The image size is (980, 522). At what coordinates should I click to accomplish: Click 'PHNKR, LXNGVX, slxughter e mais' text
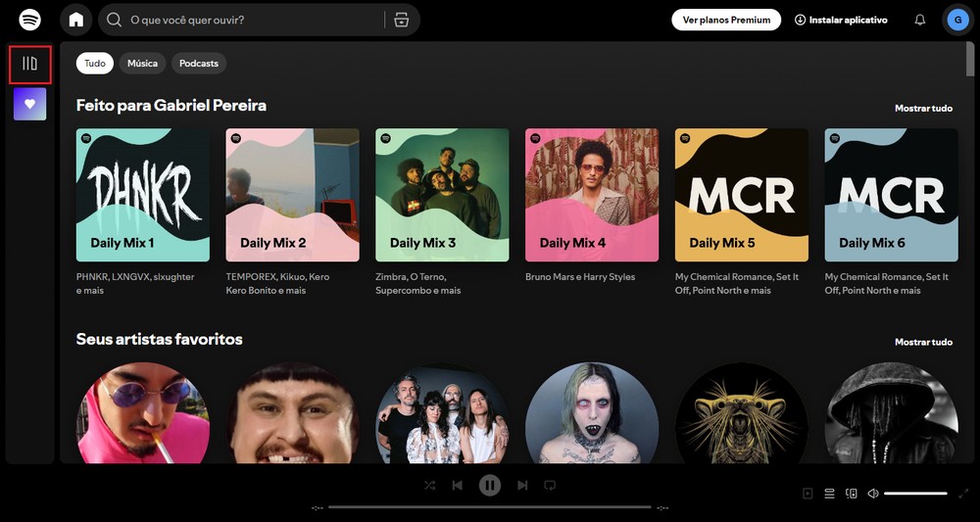(x=135, y=283)
